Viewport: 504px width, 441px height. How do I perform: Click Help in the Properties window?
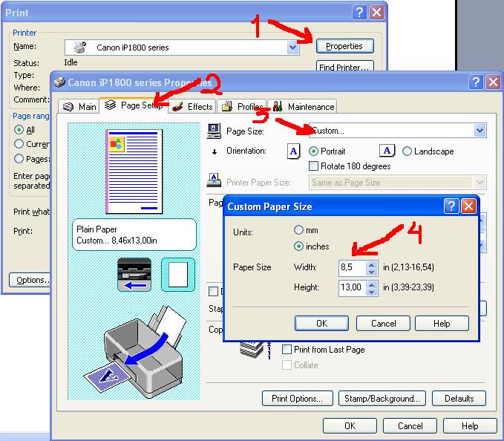click(470, 426)
